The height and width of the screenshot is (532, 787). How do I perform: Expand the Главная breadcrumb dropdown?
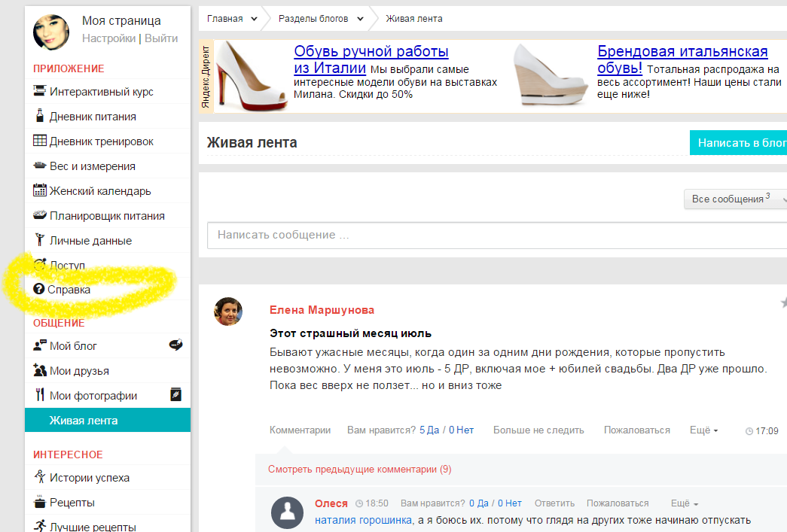click(254, 19)
